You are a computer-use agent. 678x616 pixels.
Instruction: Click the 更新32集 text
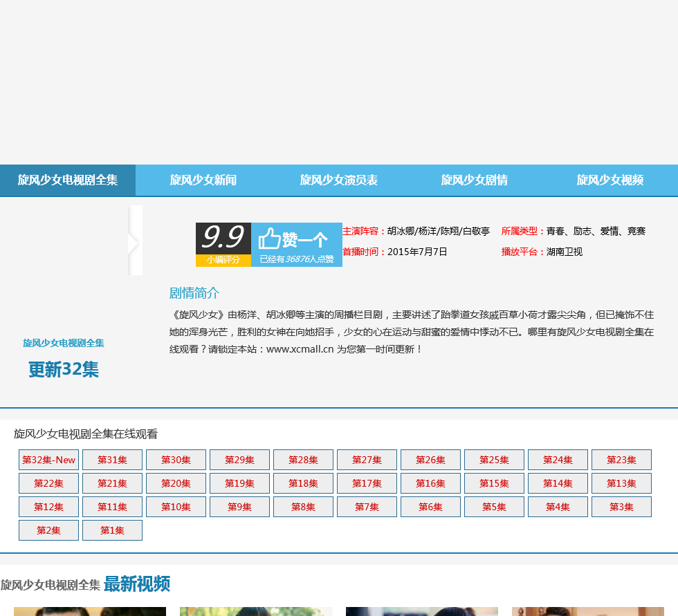[64, 370]
